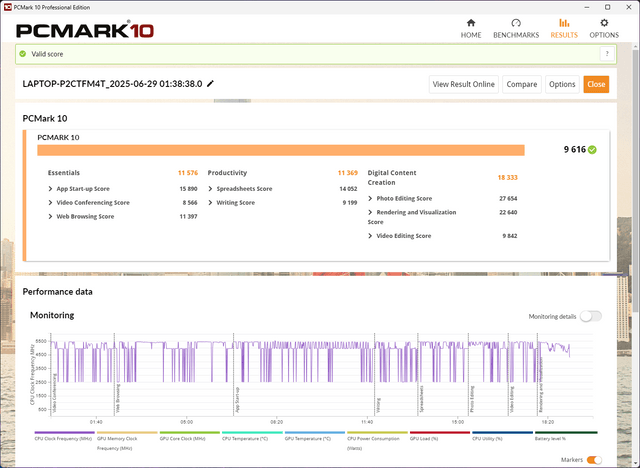Viewport: 640px width, 468px height.
Task: Select the RESULTS tab
Action: tap(564, 29)
